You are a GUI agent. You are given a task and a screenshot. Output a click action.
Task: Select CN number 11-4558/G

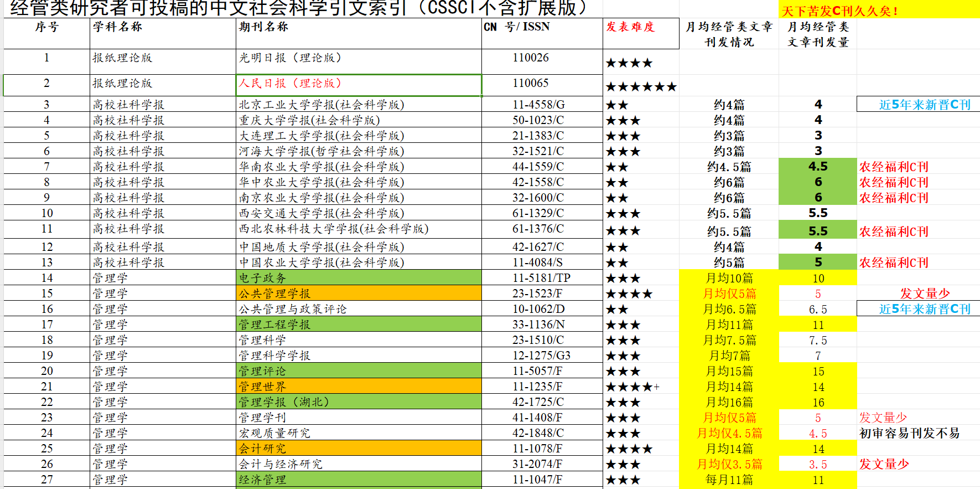coord(538,105)
